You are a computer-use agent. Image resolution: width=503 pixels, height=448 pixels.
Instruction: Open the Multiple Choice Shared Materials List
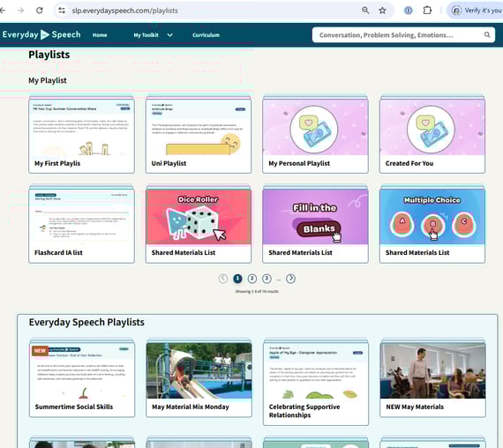432,224
